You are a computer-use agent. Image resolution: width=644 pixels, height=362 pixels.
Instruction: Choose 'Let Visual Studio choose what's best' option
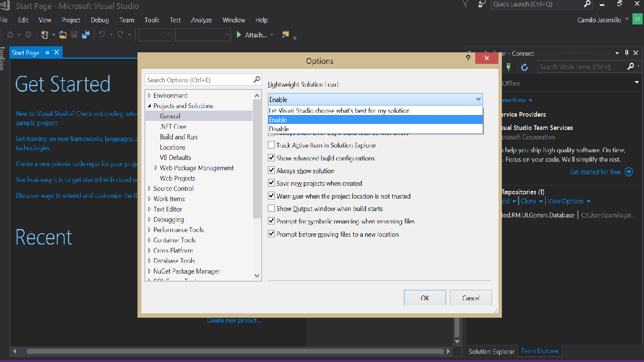375,111
